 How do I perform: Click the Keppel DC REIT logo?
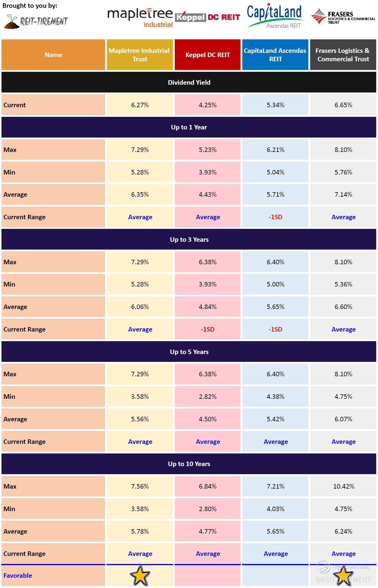pos(208,17)
